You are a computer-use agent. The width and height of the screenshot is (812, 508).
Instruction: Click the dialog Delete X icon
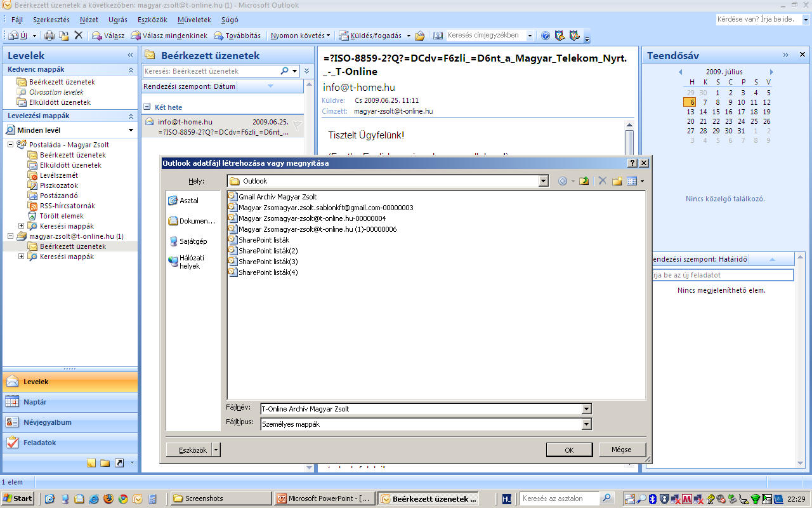603,181
